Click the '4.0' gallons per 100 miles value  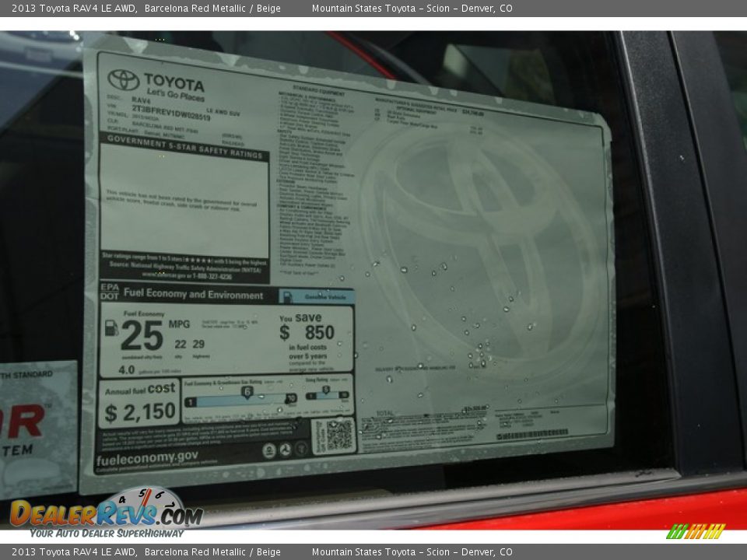[127, 370]
